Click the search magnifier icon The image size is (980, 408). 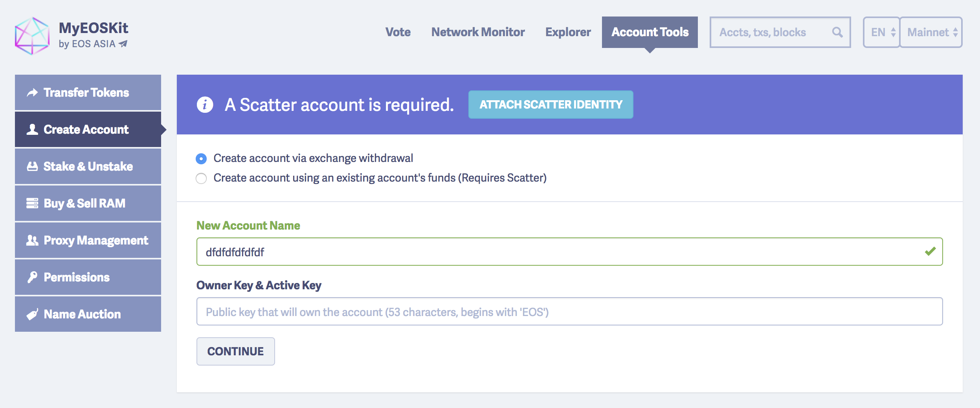coord(837,32)
